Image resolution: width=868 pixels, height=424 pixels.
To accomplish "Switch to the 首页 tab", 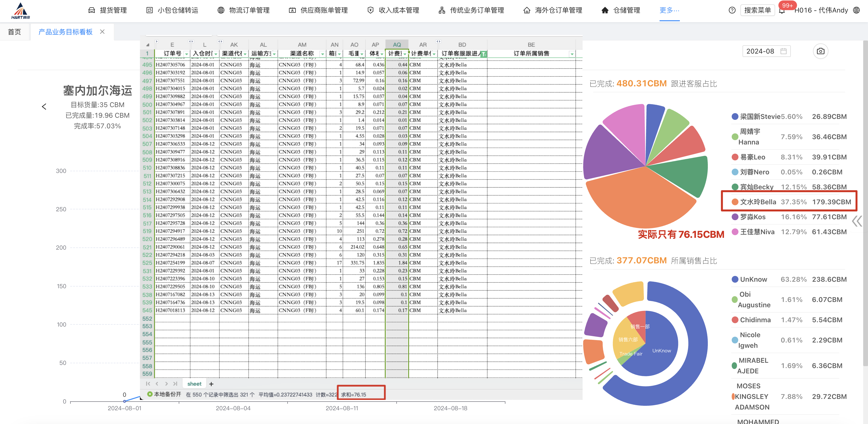I will pos(14,32).
